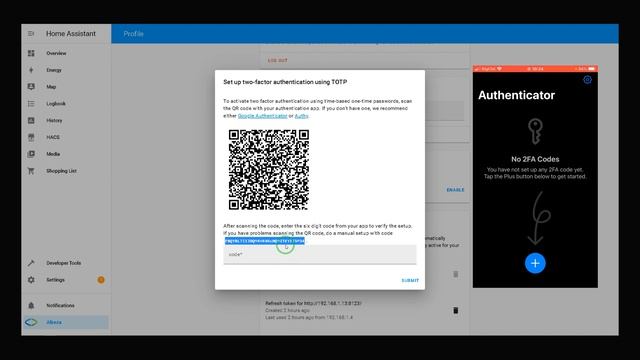The height and width of the screenshot is (360, 640).
Task: Click the Energy lightning icon
Action: (31, 70)
